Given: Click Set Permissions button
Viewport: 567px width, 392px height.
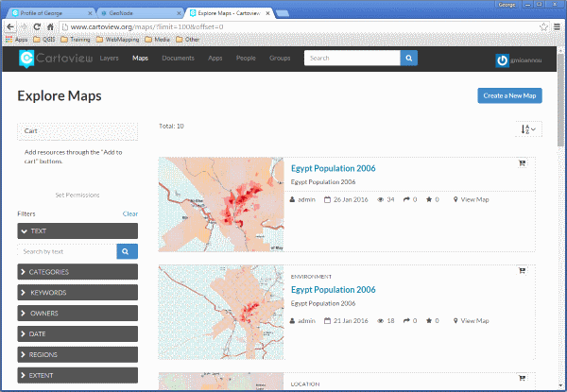Looking at the screenshot, I should pos(77,196).
